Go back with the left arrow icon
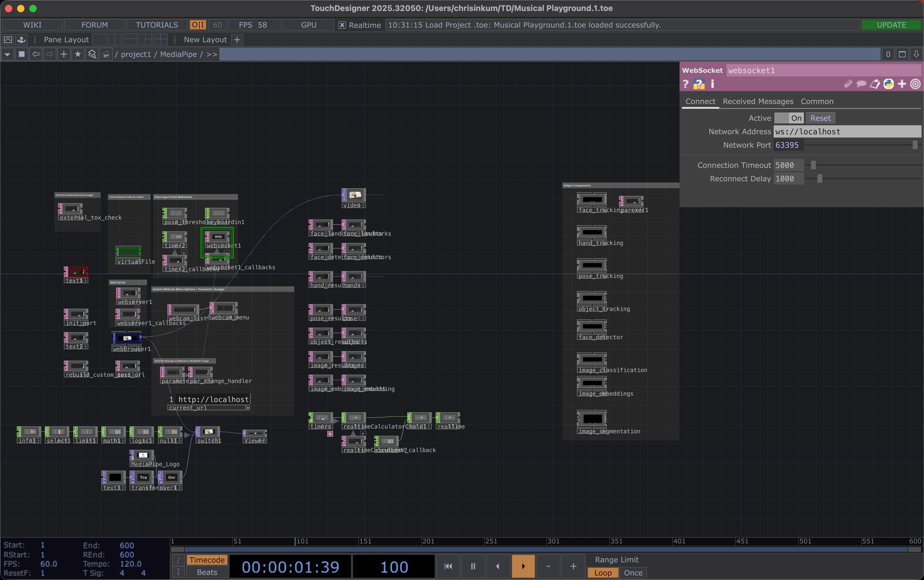Viewport: 924px width, 580px height. click(36, 54)
